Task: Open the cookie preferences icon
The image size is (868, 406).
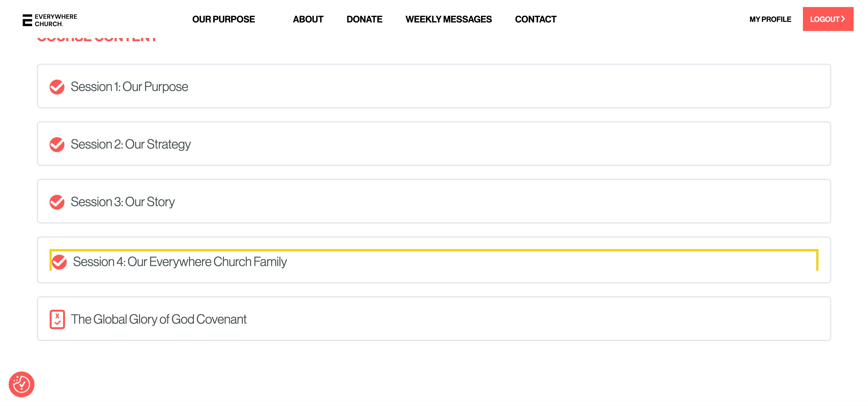Action: tap(22, 384)
